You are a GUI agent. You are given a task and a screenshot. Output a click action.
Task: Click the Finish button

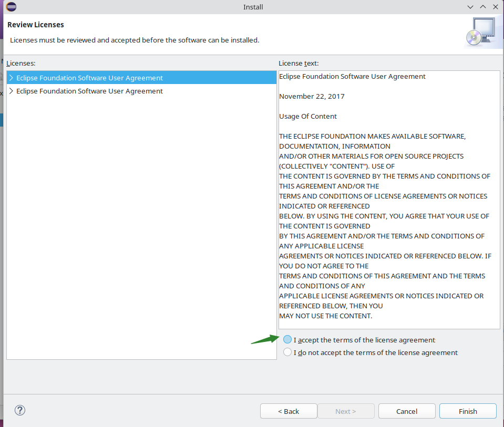pyautogui.click(x=468, y=411)
